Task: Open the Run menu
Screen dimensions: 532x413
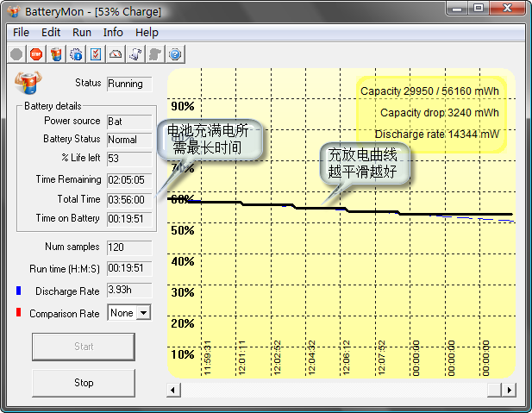Action: (x=82, y=33)
